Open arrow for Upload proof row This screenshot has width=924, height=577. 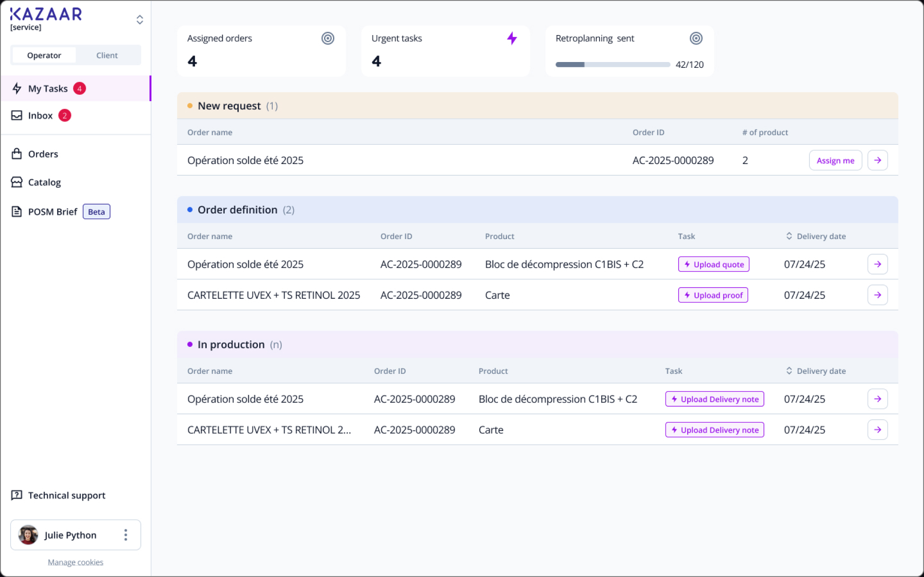pyautogui.click(x=877, y=295)
